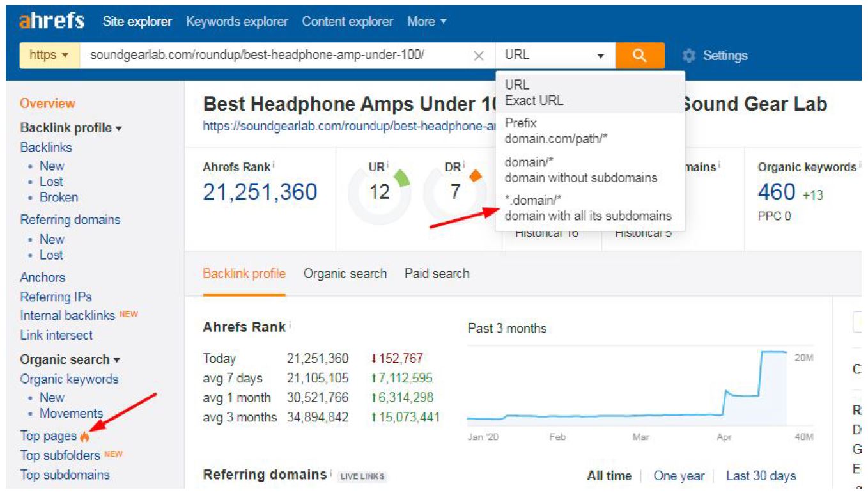The width and height of the screenshot is (868, 495).
Task: Click the orange search magnifier button
Action: tap(639, 56)
